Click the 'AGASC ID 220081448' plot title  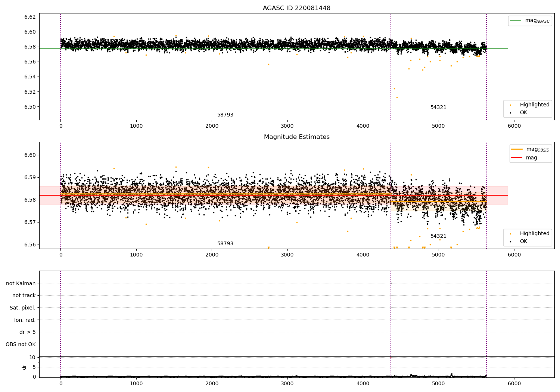pos(296,8)
